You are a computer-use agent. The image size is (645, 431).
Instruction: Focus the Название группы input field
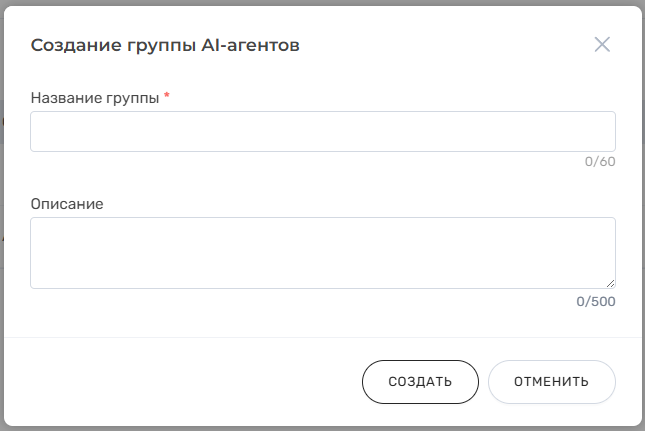coord(323,131)
